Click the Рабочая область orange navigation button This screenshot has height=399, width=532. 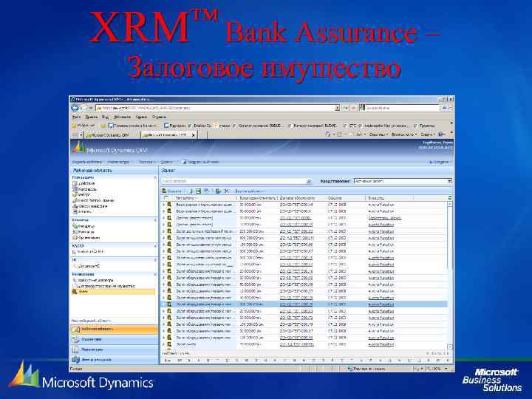click(x=114, y=329)
